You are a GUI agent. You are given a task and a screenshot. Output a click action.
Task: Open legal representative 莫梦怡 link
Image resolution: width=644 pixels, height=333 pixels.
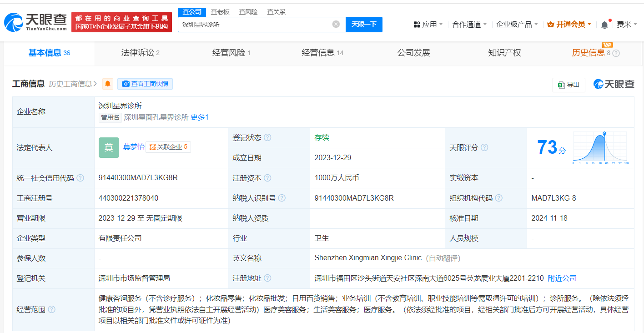(x=134, y=146)
